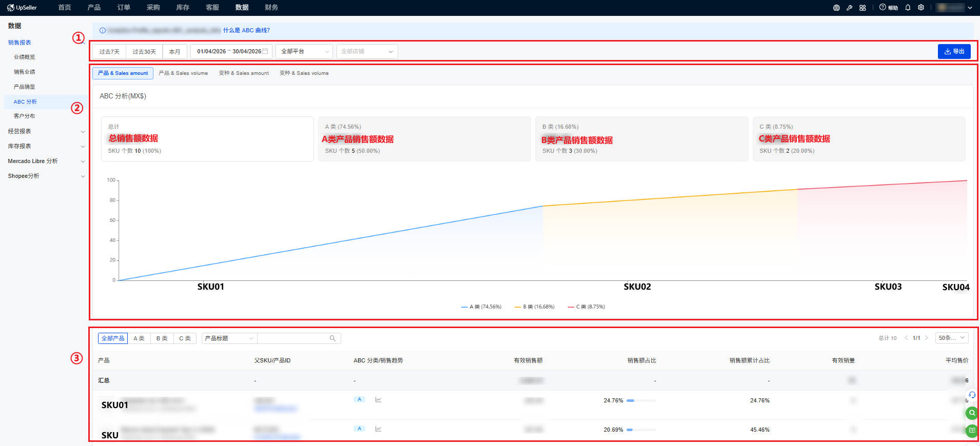Open 业绩概览 in sidebar
Image resolution: width=980 pixels, height=446 pixels.
(x=25, y=57)
